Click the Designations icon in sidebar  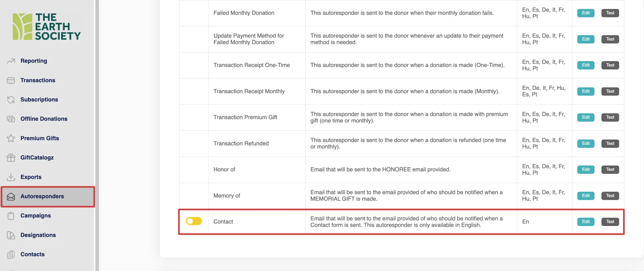tap(11, 235)
